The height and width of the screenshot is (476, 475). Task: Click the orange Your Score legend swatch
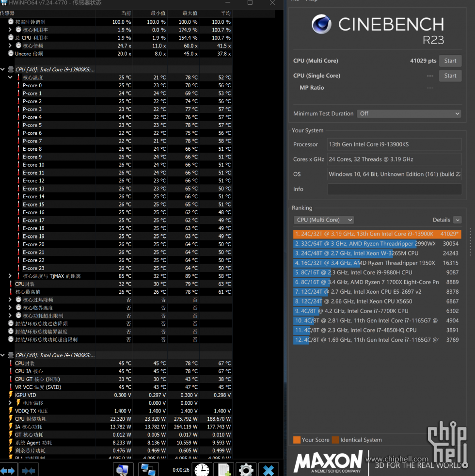[297, 440]
